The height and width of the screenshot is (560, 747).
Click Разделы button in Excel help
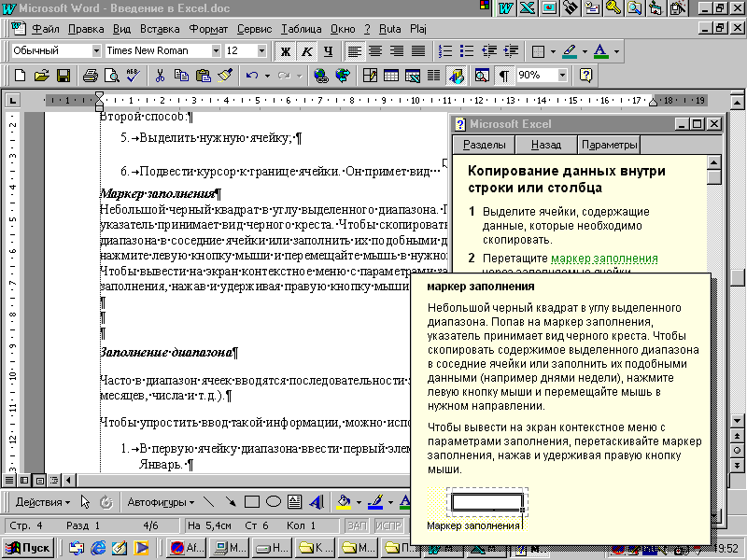pyautogui.click(x=484, y=145)
